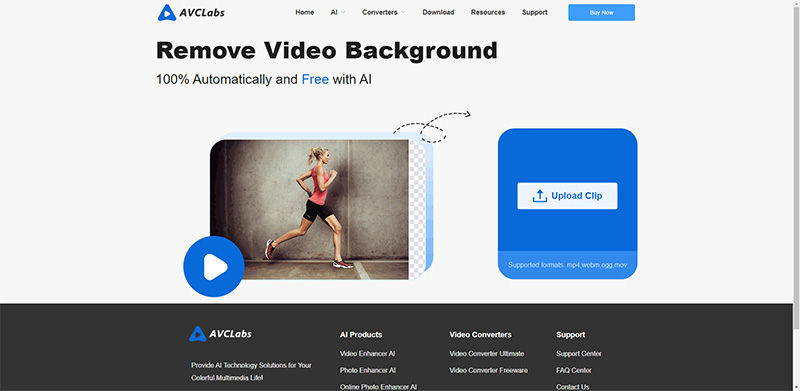Click the upload arrow icon
Viewport: 800px width, 391px height.
(539, 196)
